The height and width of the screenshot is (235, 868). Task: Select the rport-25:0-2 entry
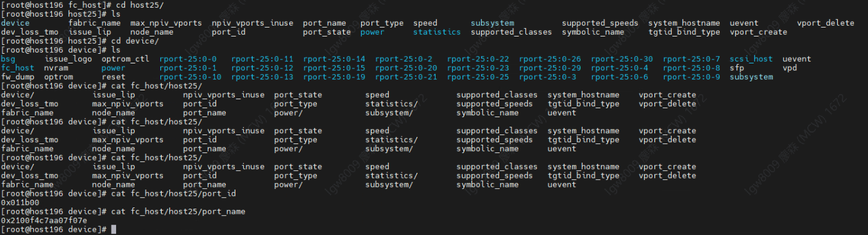click(x=404, y=59)
